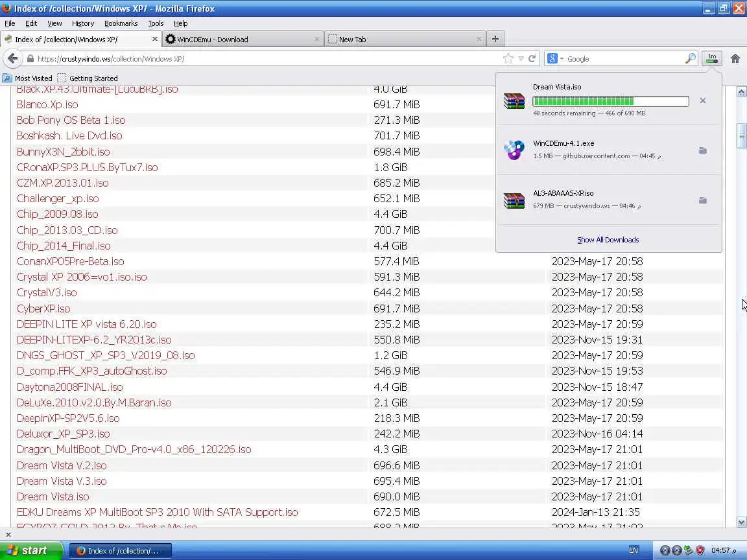Open containing folder for AL3-ABAAAS-XP.iso
The image size is (747, 560).
pyautogui.click(x=703, y=200)
